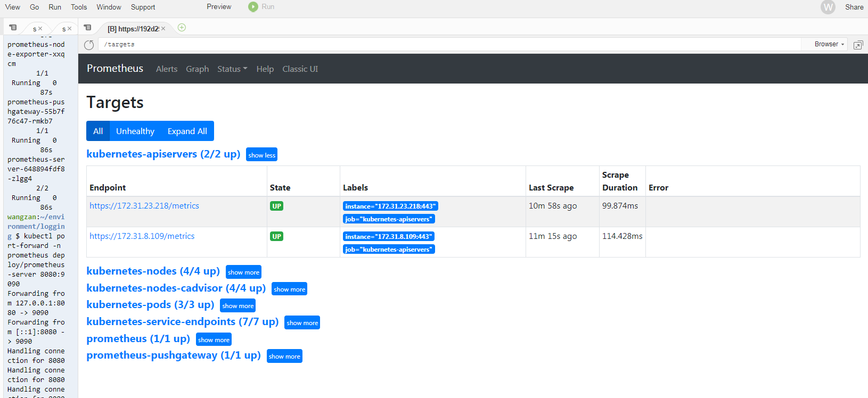Viewport: 868px width, 398px height.
Task: Expand kubernetes-nodes-cadvisor with show more
Action: tap(289, 289)
